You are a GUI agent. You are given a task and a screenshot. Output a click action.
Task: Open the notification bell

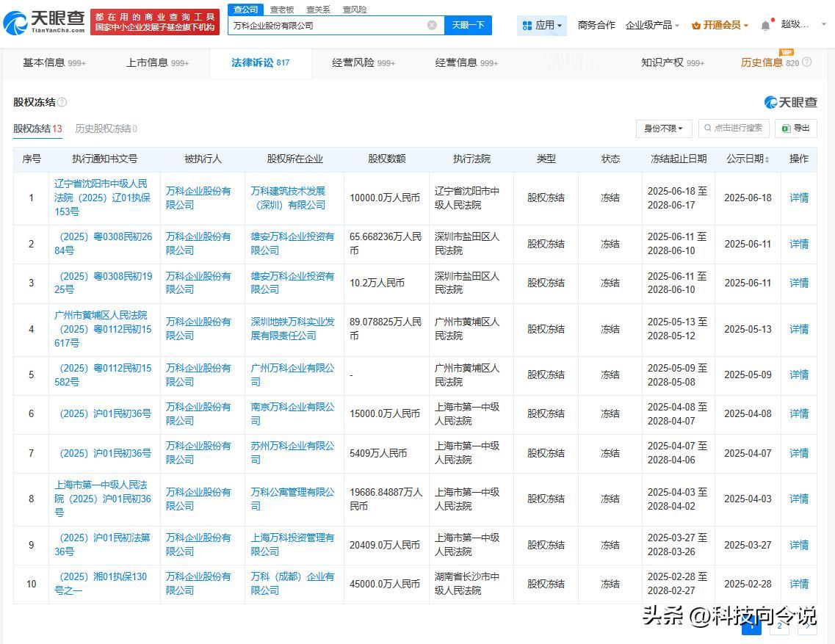765,25
